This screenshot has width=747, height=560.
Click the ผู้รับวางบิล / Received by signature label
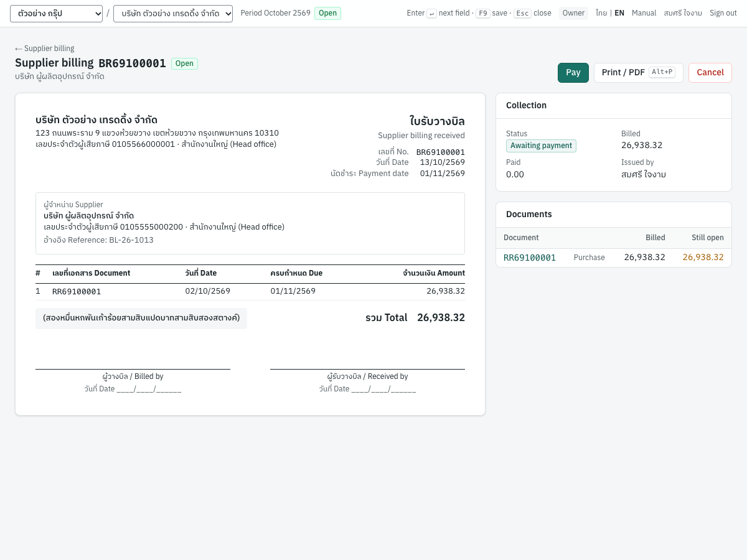[367, 376]
